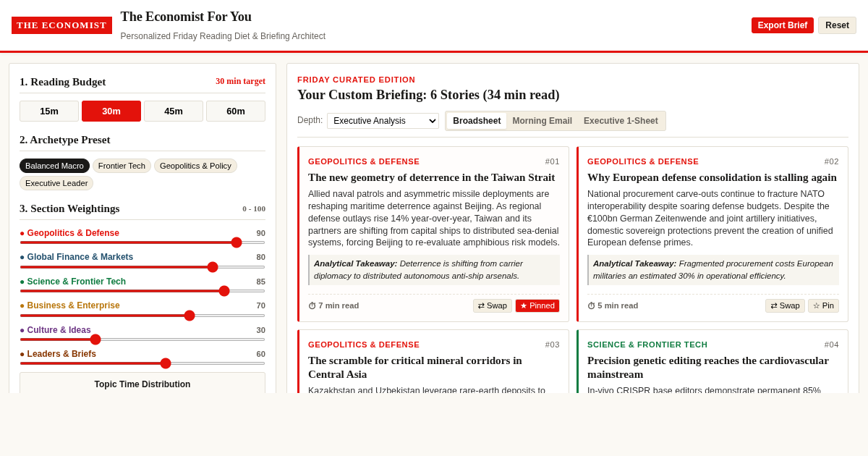Click story number #04 label

pyautogui.click(x=832, y=345)
